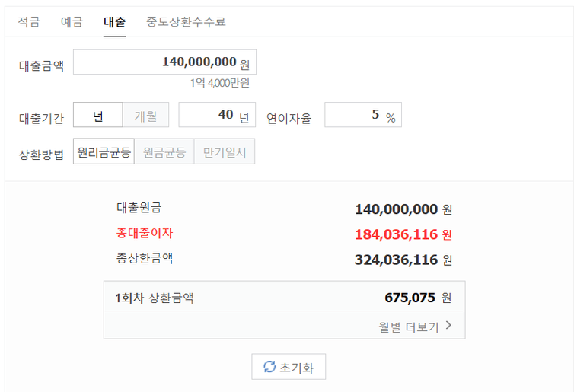
Task: Select the 개월 period unit toggle
Action: click(x=145, y=115)
